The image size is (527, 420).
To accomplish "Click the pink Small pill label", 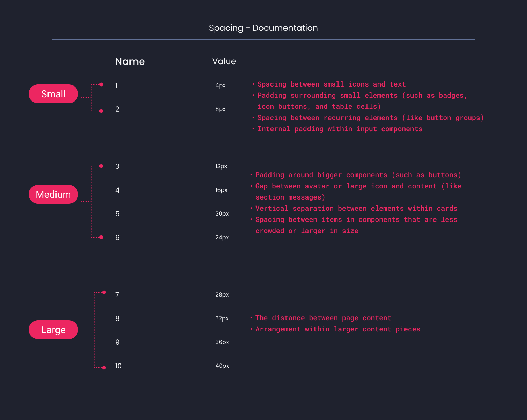I will [53, 94].
